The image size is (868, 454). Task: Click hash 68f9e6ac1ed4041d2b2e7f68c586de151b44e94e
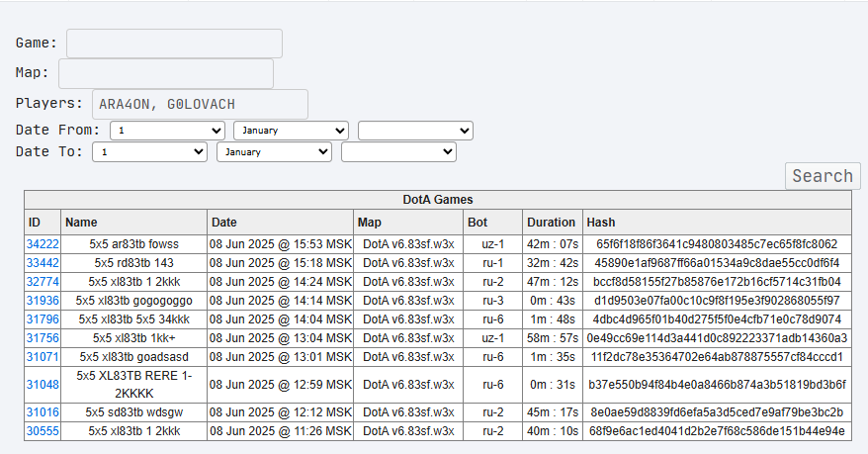click(717, 431)
